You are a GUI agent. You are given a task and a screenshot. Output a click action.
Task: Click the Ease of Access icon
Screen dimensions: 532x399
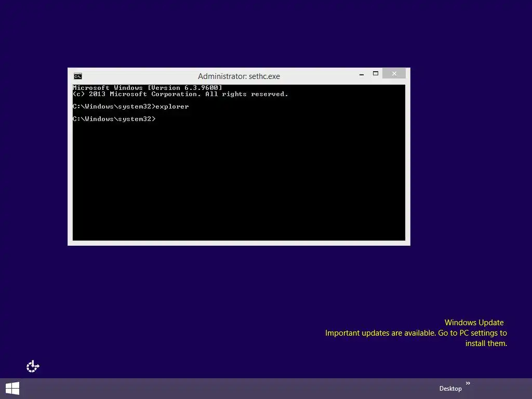(x=33, y=366)
